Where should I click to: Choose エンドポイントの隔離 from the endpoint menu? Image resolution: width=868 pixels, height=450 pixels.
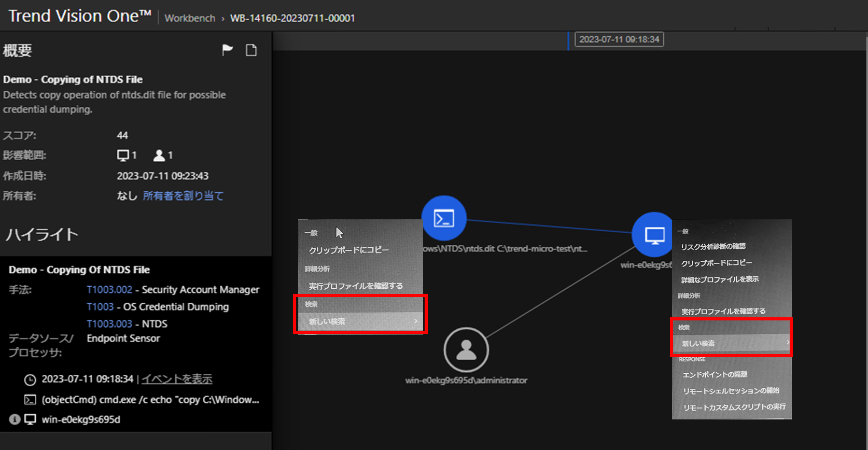[715, 374]
